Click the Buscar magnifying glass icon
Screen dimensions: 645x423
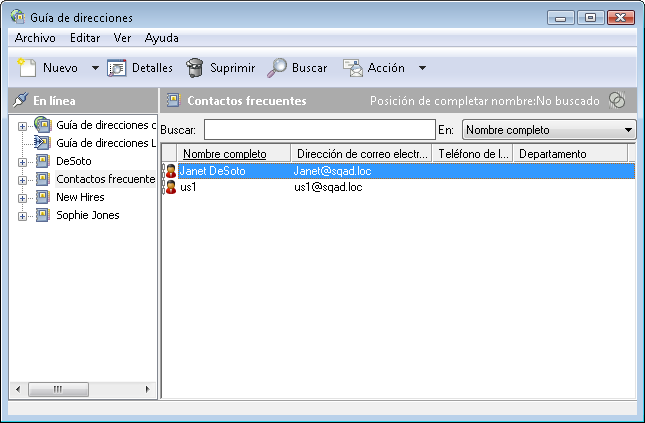(x=277, y=68)
